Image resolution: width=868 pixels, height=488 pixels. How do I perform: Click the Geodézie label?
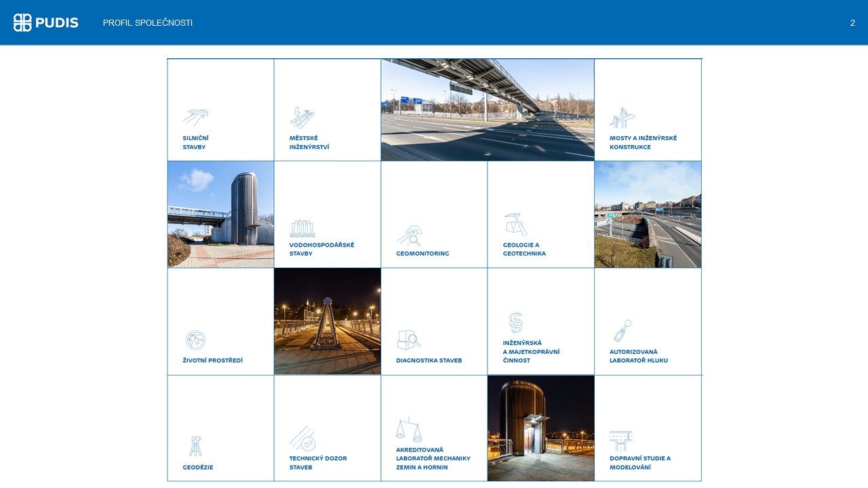point(197,468)
